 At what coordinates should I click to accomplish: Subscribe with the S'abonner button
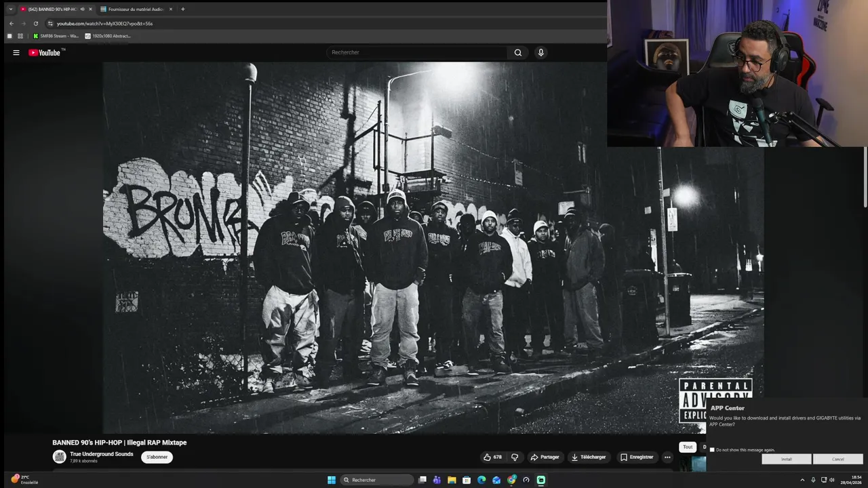point(157,457)
